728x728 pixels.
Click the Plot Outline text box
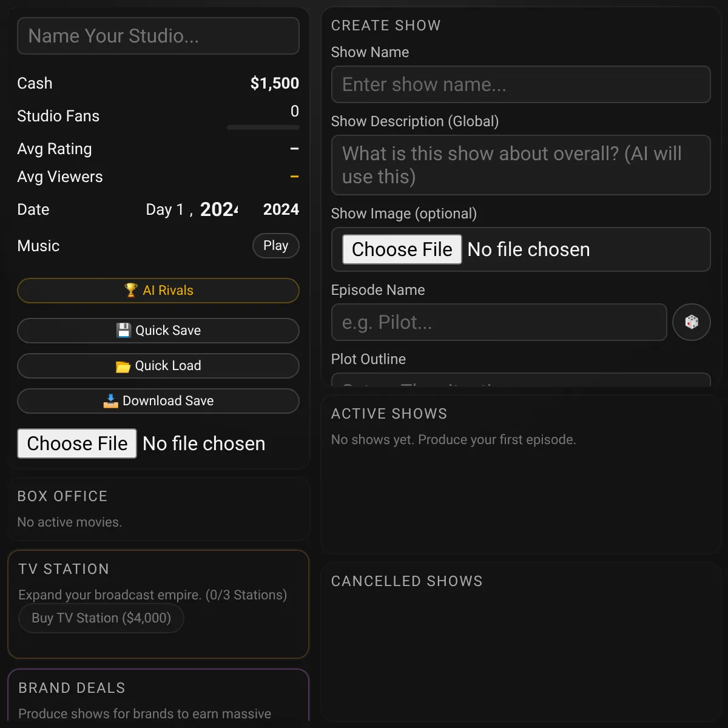[x=521, y=381]
